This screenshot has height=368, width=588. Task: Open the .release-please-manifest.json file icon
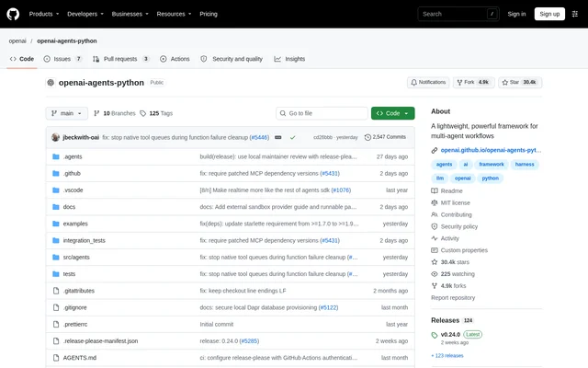(56, 341)
